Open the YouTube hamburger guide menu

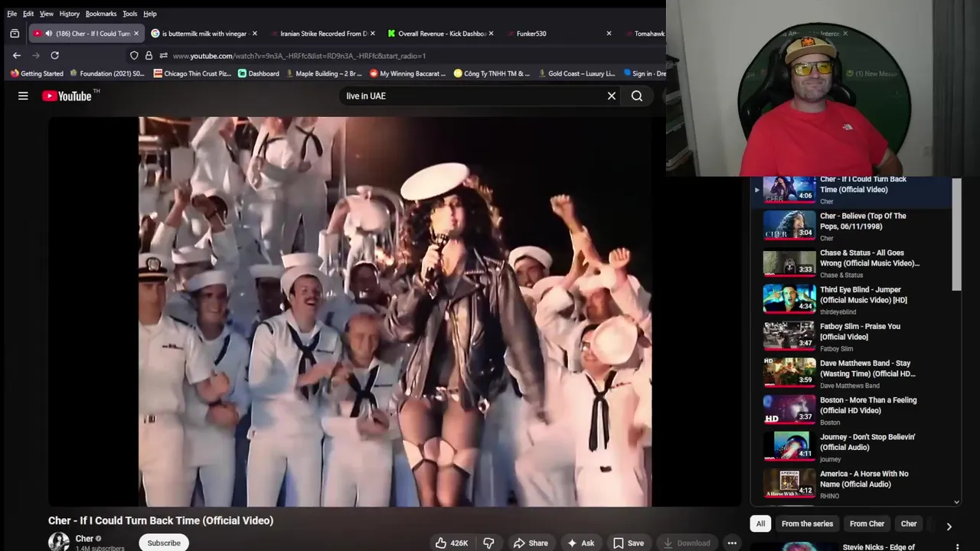pos(23,96)
